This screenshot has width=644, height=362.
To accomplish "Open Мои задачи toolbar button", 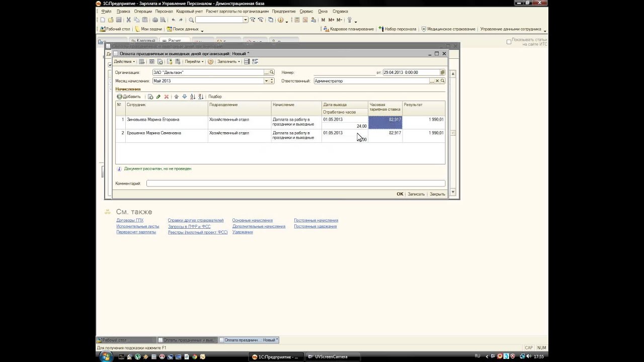I will [x=148, y=29].
